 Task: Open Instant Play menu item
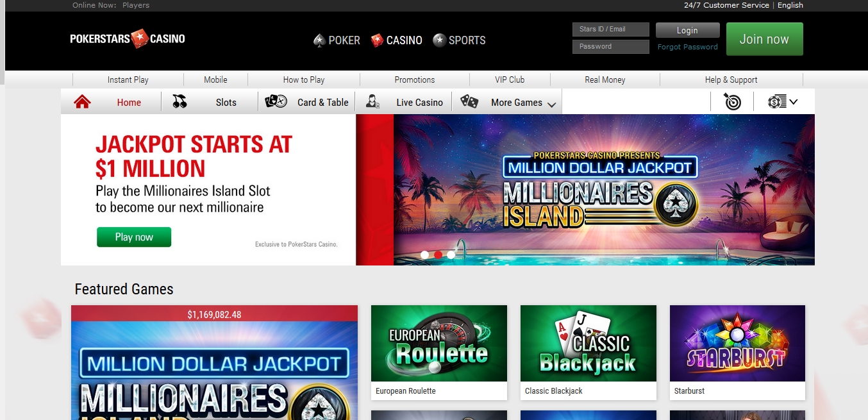[x=128, y=80]
